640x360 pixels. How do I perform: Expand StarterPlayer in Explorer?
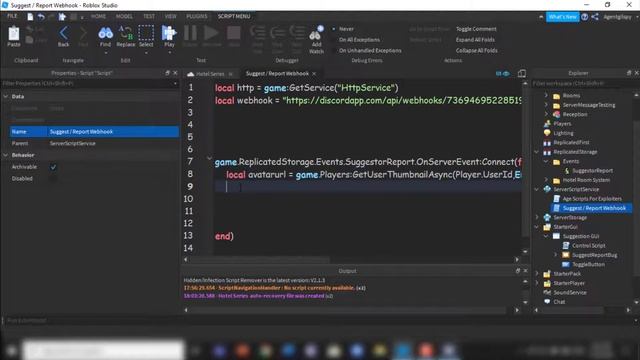pos(537,283)
